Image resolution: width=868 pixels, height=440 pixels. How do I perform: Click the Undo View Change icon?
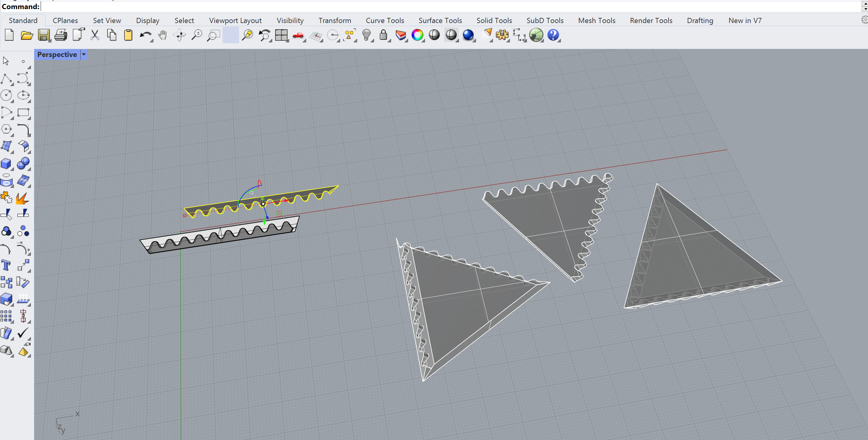pyautogui.click(x=264, y=35)
